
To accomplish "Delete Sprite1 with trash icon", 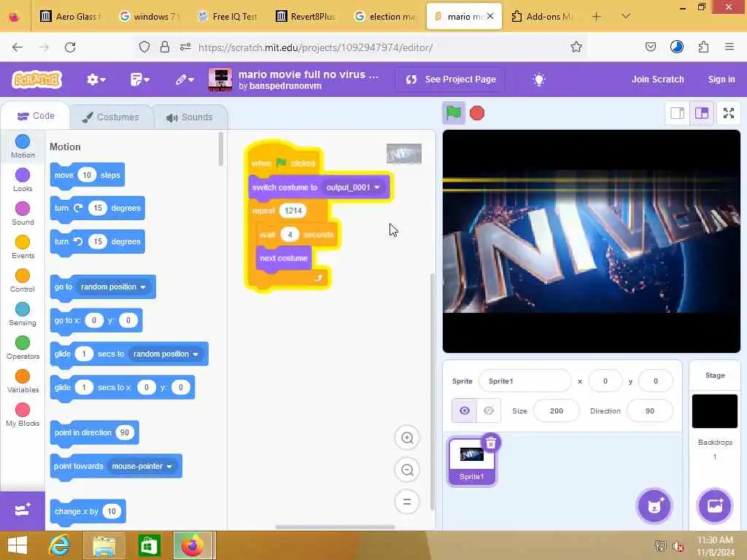I will click(x=491, y=443).
